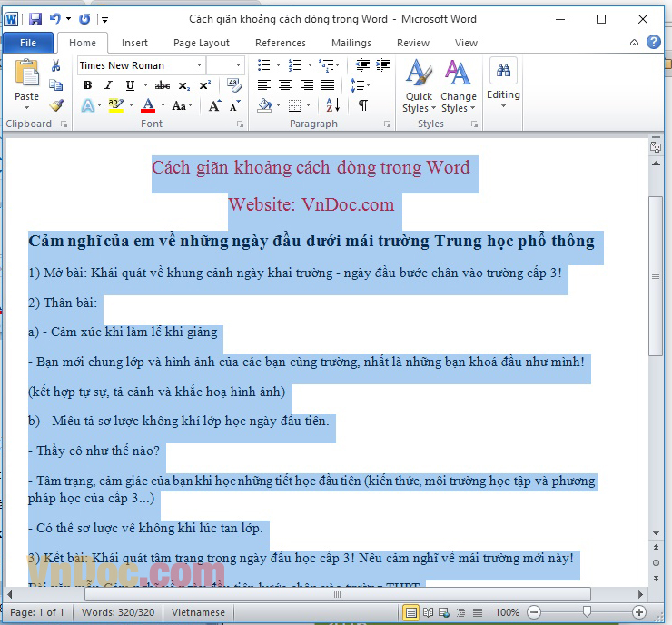Toggle the ruler view icon above scrollbar
This screenshot has width=672, height=625.
[x=656, y=147]
